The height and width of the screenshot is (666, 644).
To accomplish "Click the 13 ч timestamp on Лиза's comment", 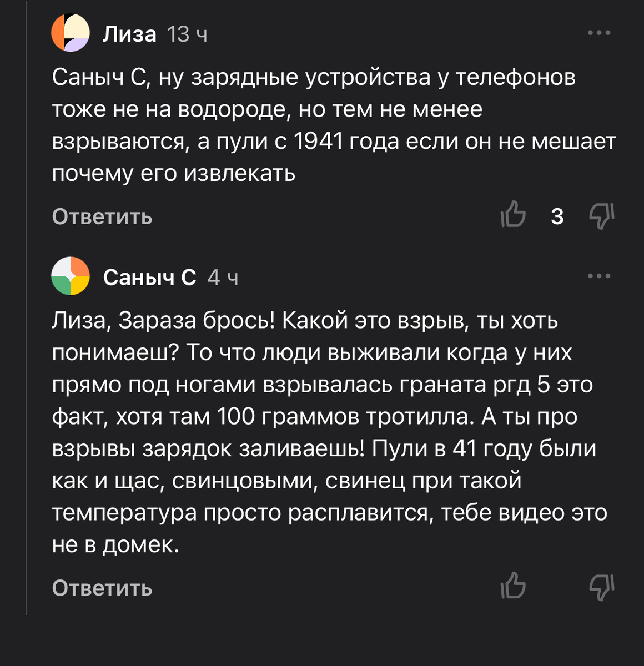I will coord(186,34).
